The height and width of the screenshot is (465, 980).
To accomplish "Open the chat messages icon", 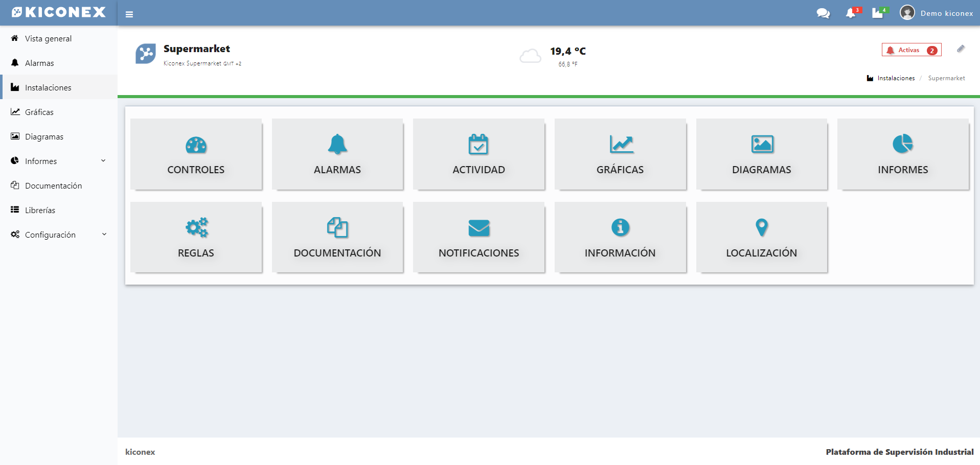I will tap(823, 13).
